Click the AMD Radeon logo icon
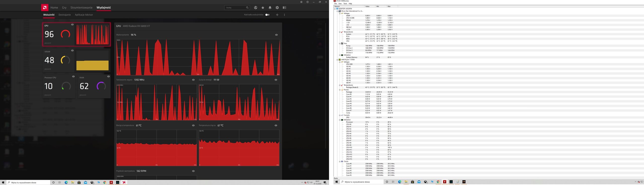644x185 pixels. (45, 8)
